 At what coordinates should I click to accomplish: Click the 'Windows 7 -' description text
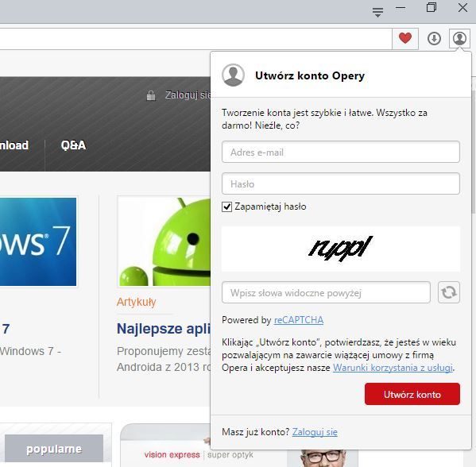coord(30,351)
